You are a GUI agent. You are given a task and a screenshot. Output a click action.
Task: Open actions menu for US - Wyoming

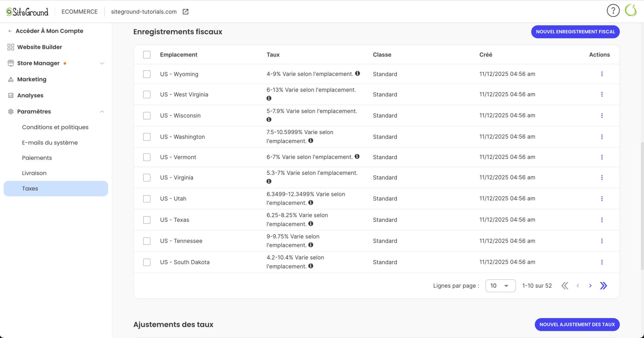[x=602, y=74]
